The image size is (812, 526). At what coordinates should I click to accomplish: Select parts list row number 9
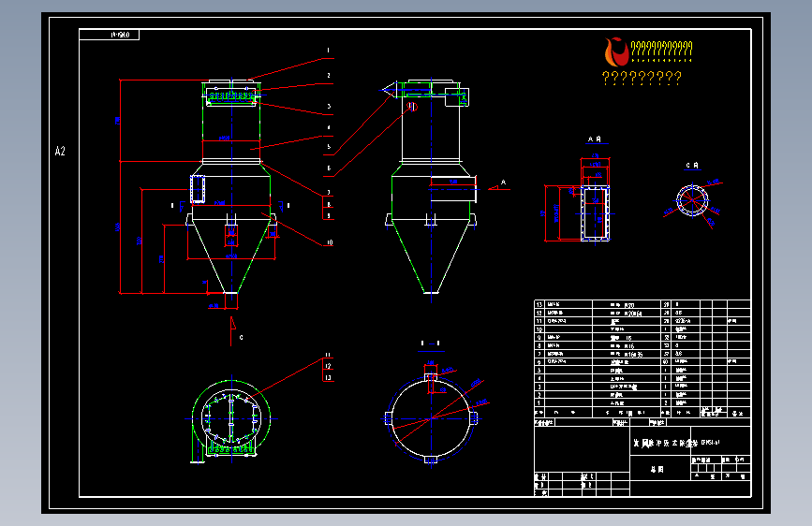(642, 337)
